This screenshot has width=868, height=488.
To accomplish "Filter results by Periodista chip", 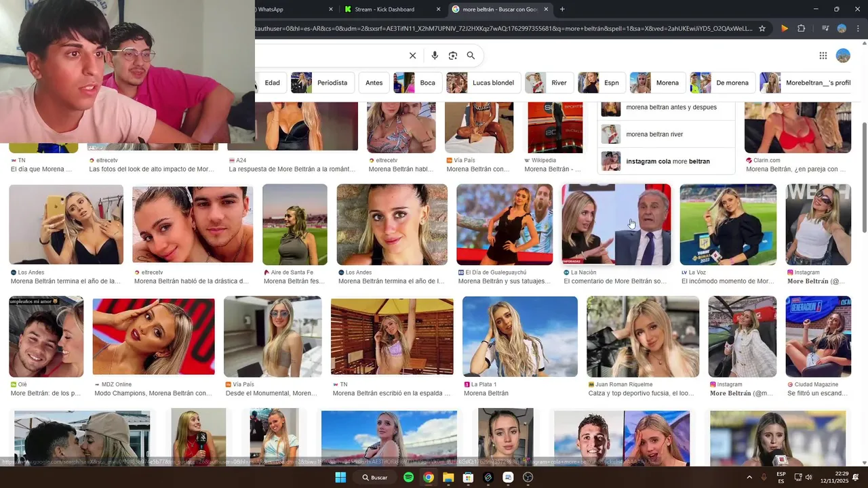I will pos(323,83).
